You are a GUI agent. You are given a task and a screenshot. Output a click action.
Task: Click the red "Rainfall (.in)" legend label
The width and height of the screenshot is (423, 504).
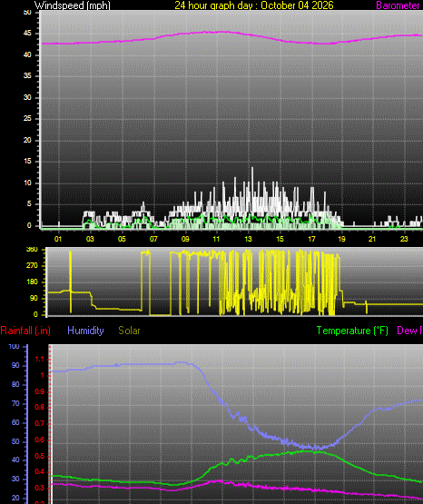coord(25,331)
